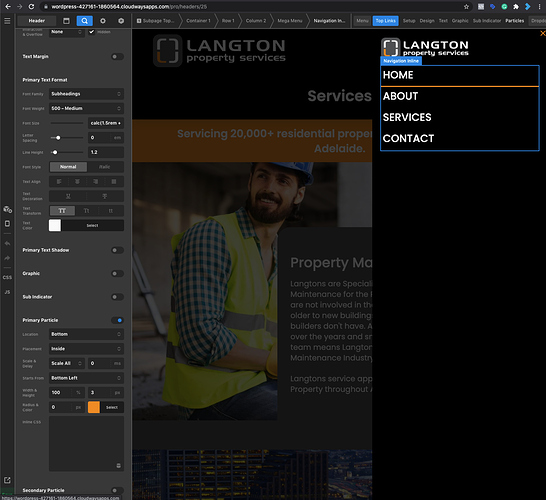Screen dimensions: 546x500
Task: Choose Italic font style
Action: point(105,167)
